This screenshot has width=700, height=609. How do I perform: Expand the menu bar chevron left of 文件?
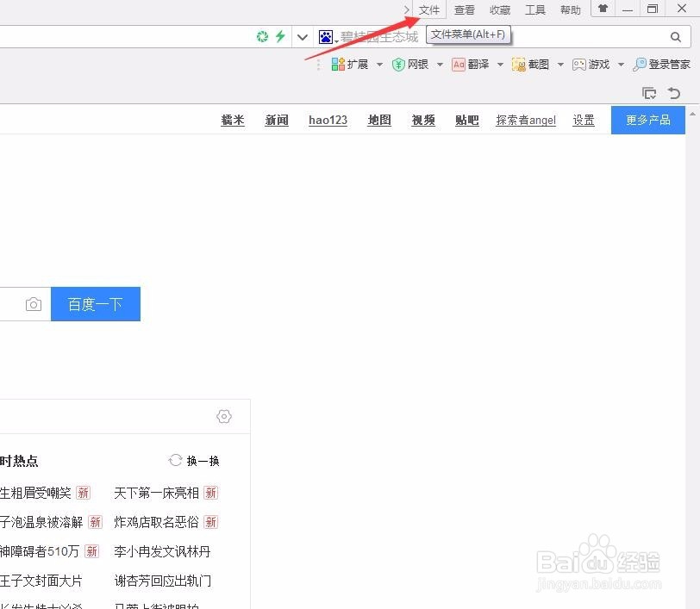point(406,9)
